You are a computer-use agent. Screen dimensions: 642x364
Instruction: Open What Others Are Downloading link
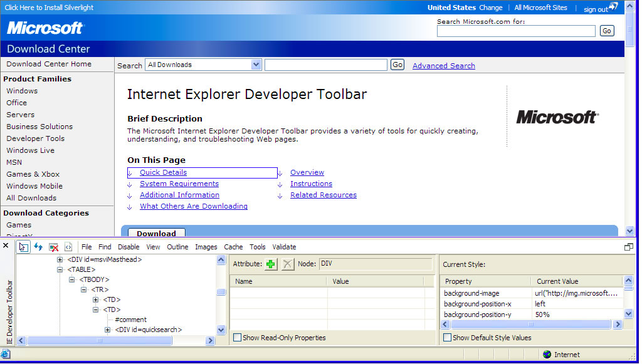coord(194,206)
